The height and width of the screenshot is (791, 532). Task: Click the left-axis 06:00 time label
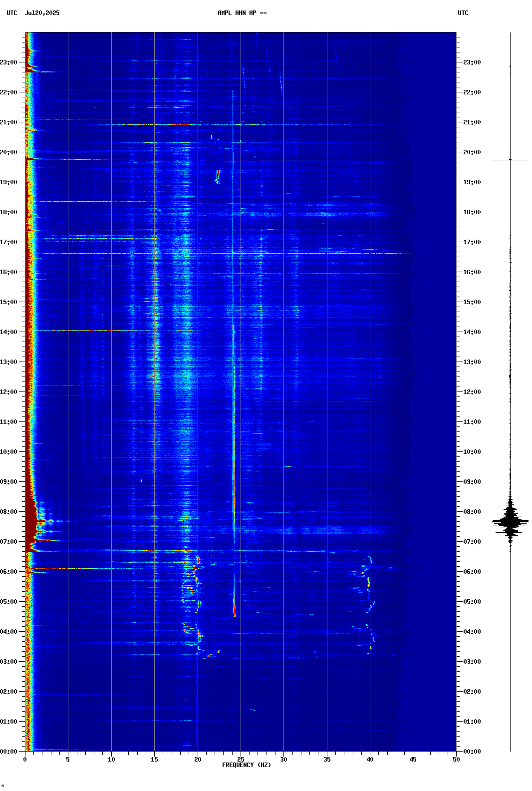(9, 572)
